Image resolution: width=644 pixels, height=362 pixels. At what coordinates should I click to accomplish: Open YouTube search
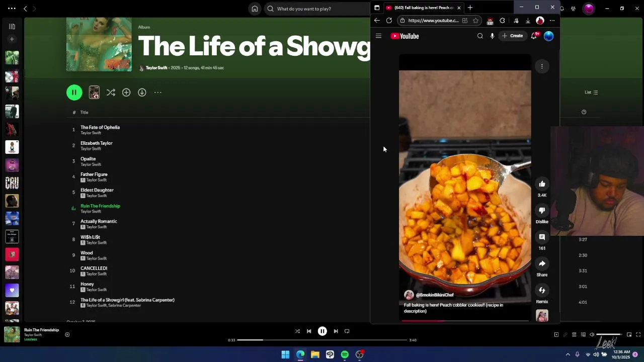pos(480,36)
